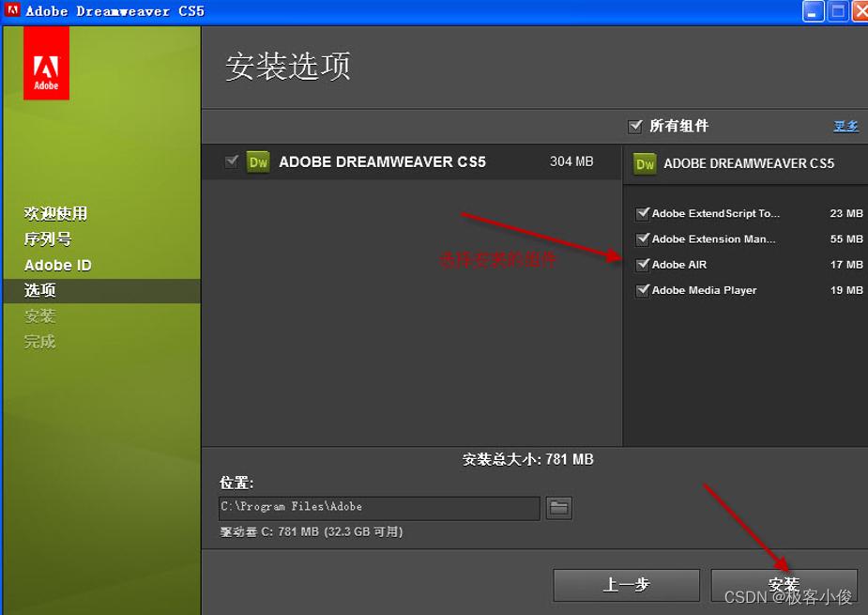Select the 完成 step in sidebar
This screenshot has width=868, height=615.
[x=39, y=342]
